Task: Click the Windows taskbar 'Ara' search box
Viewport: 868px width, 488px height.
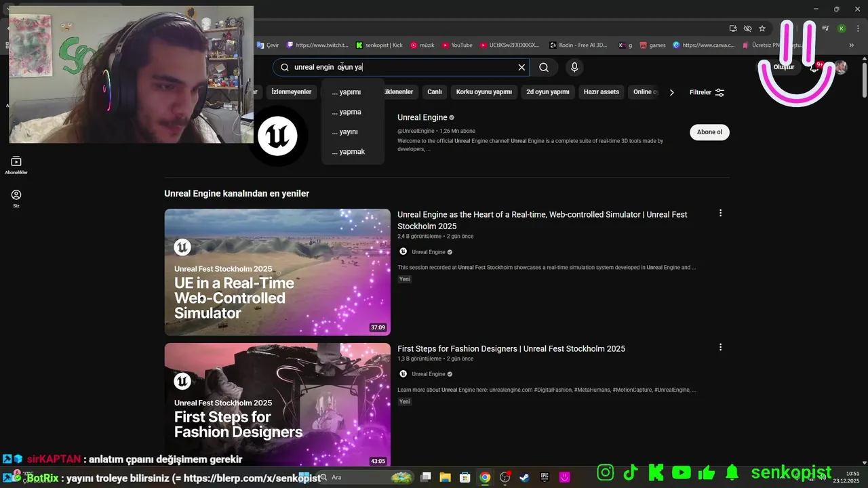Action: pos(366,477)
